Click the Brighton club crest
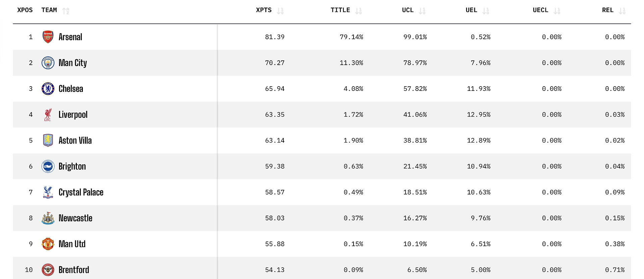This screenshot has width=644, height=279. [x=48, y=166]
